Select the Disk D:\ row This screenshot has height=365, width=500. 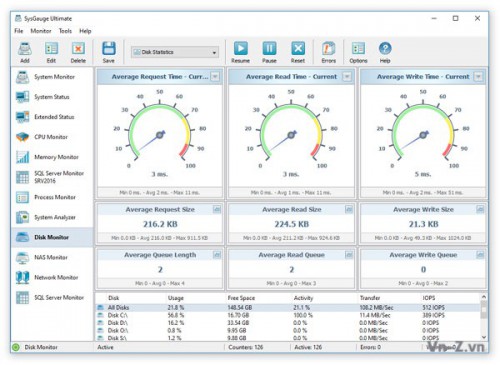[x=288, y=323]
